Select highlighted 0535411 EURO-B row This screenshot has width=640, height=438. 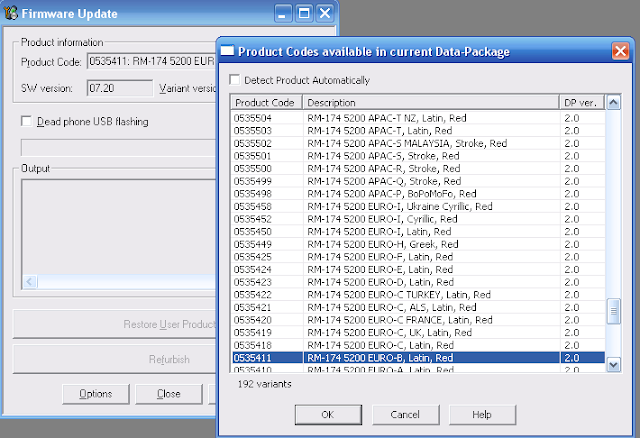(418, 358)
